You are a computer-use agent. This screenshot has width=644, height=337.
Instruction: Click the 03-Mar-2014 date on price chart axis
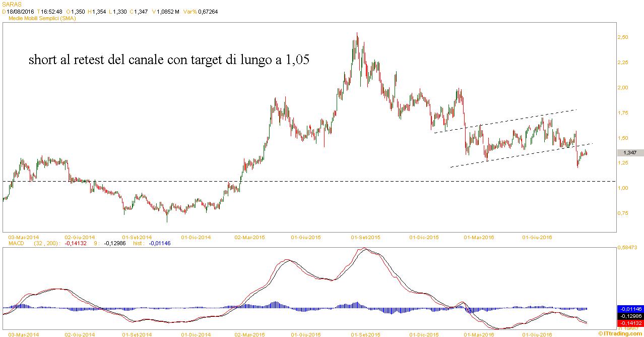(24, 237)
